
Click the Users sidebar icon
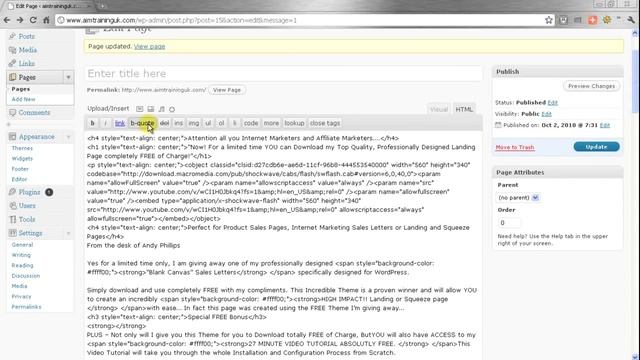point(12,205)
